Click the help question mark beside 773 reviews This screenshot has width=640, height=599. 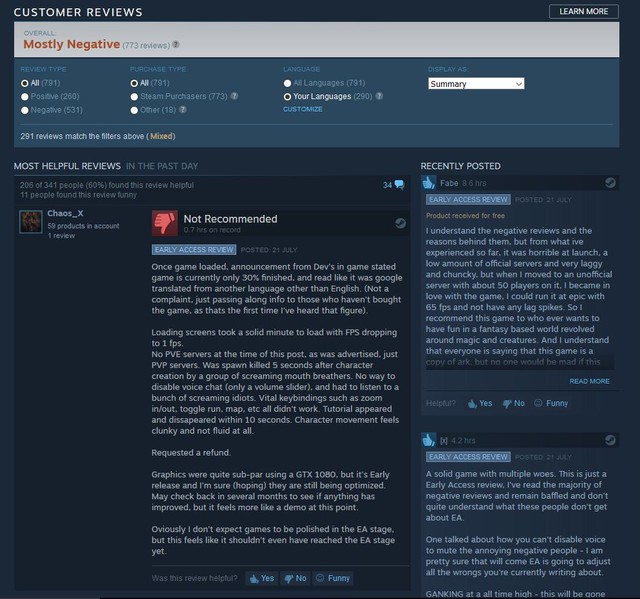tap(176, 44)
